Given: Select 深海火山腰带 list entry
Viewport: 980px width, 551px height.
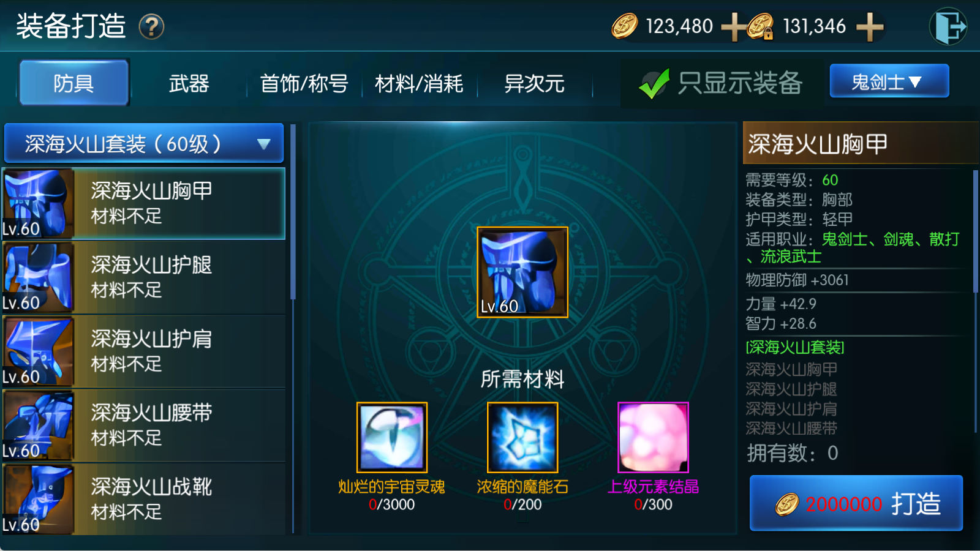Looking at the screenshot, I should pyautogui.click(x=145, y=425).
